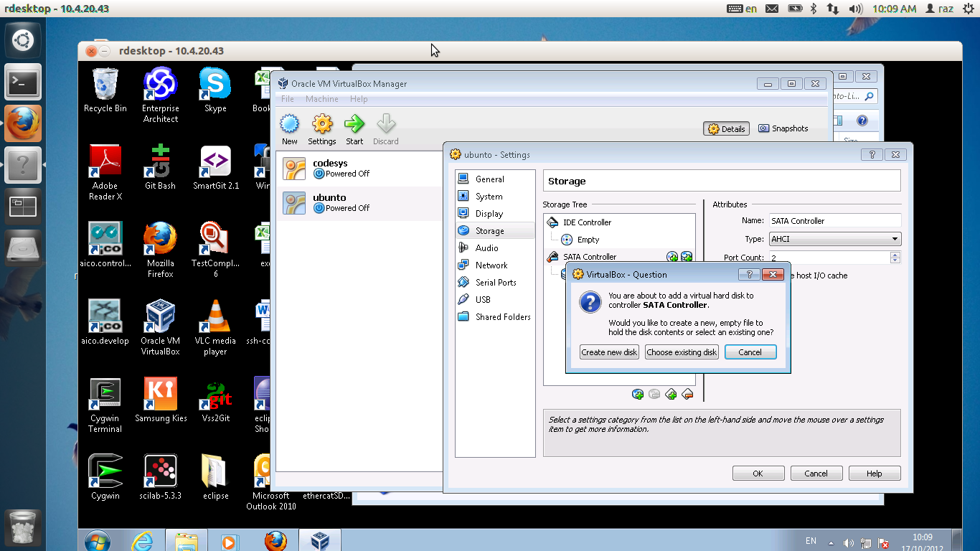Launch Microsoft Outlook 2010 shortcut
980x551 pixels.
click(x=270, y=483)
